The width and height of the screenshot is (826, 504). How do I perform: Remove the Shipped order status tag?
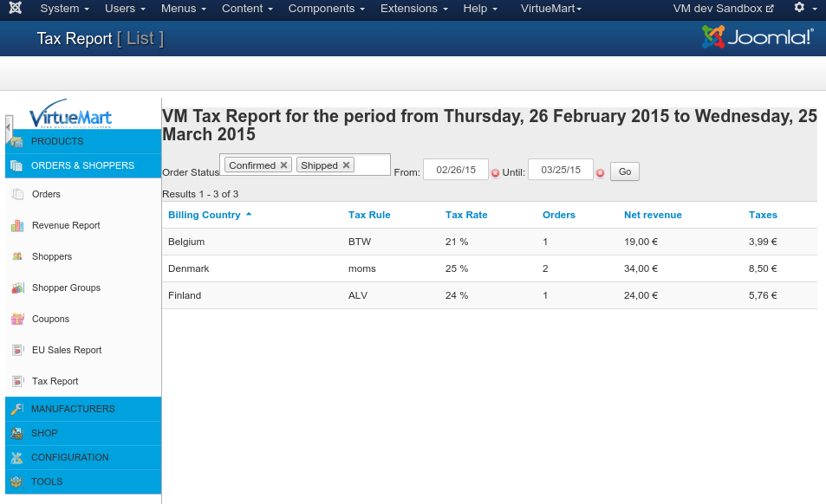[x=346, y=165]
